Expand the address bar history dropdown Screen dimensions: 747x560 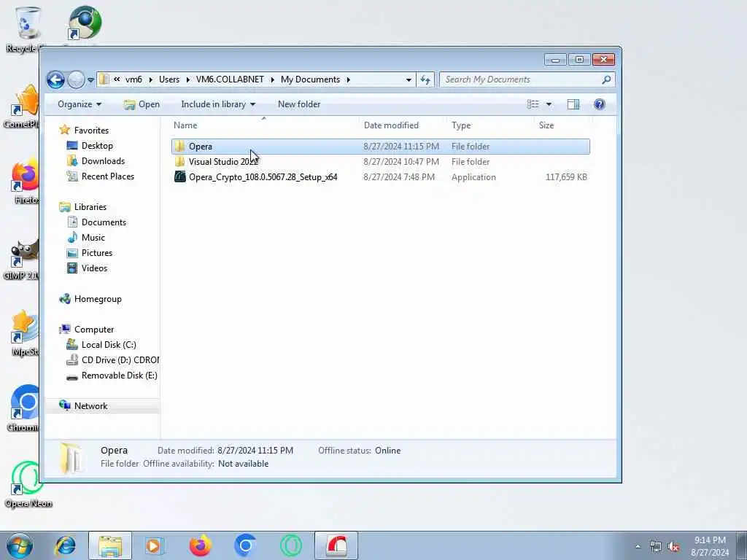(409, 80)
